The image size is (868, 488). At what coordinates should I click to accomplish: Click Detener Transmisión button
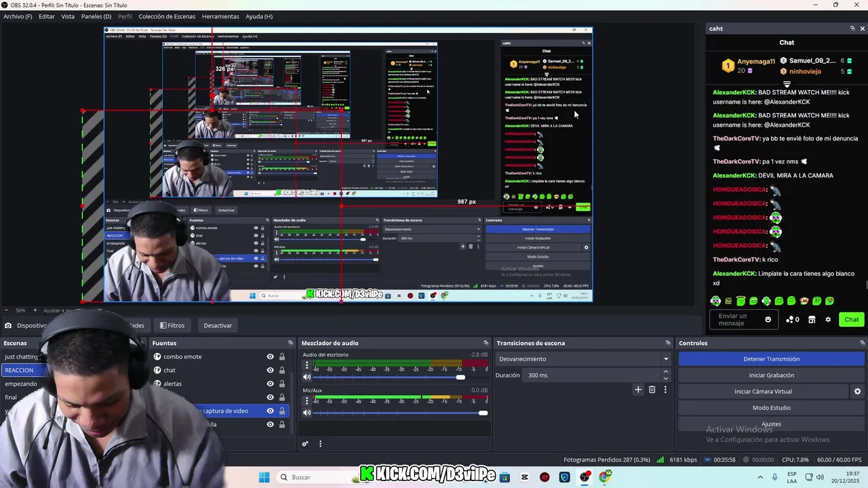(772, 359)
